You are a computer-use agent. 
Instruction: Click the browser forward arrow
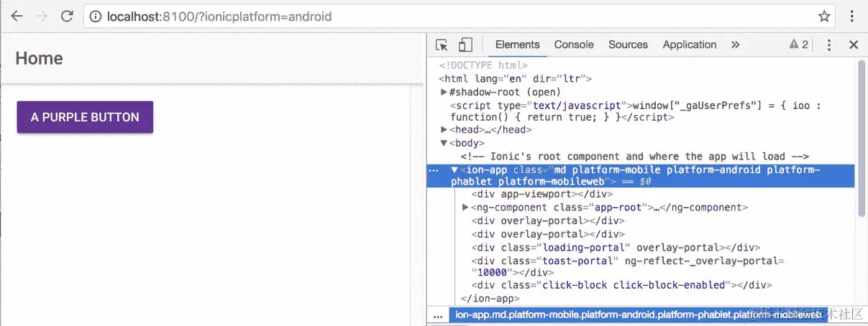point(42,16)
